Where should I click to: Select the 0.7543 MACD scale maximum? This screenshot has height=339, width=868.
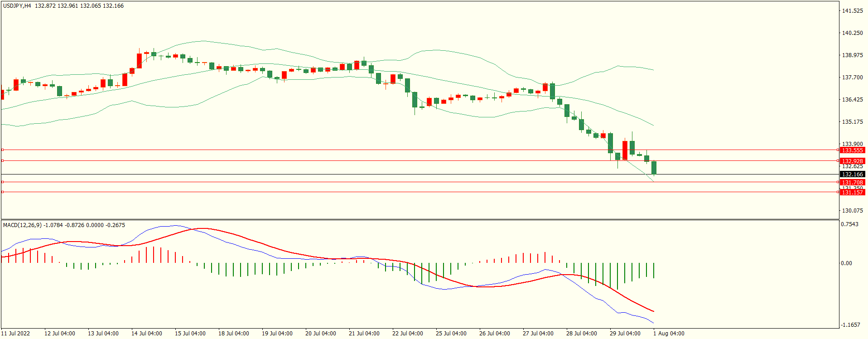(849, 224)
